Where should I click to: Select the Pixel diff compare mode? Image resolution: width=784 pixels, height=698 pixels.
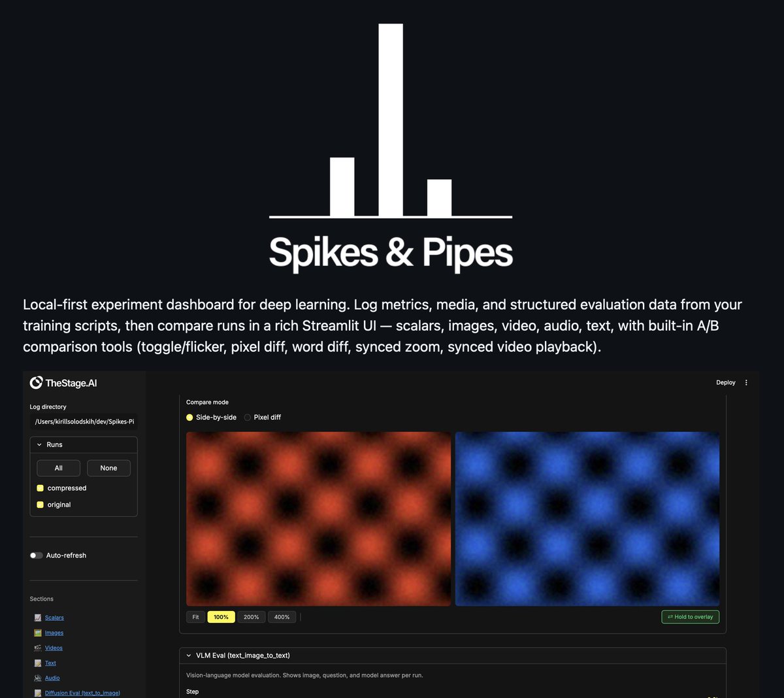pos(248,417)
